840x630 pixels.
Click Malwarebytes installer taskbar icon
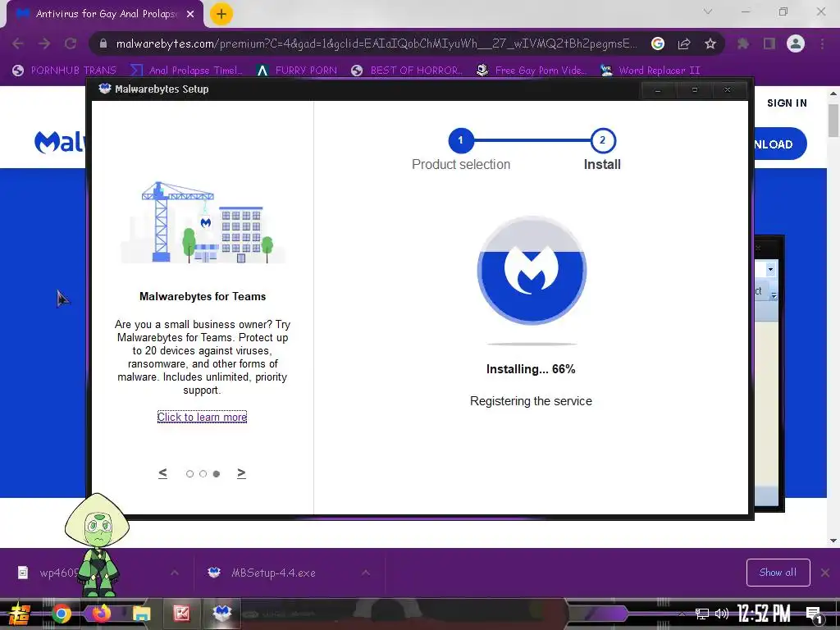click(221, 613)
